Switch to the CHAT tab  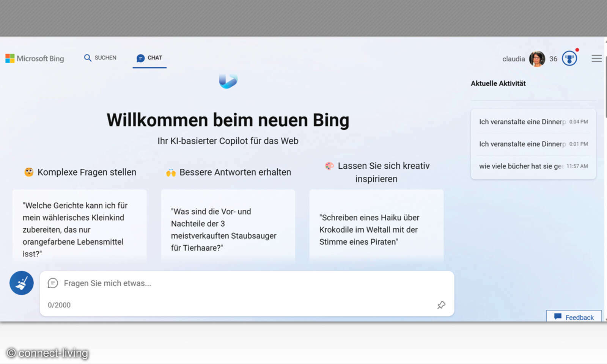[149, 58]
